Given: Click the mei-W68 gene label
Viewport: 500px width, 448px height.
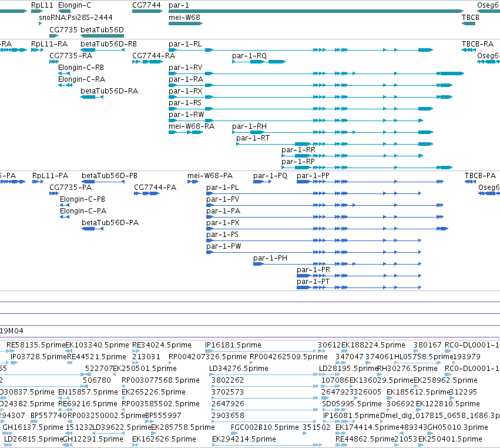Looking at the screenshot, I should [x=184, y=18].
